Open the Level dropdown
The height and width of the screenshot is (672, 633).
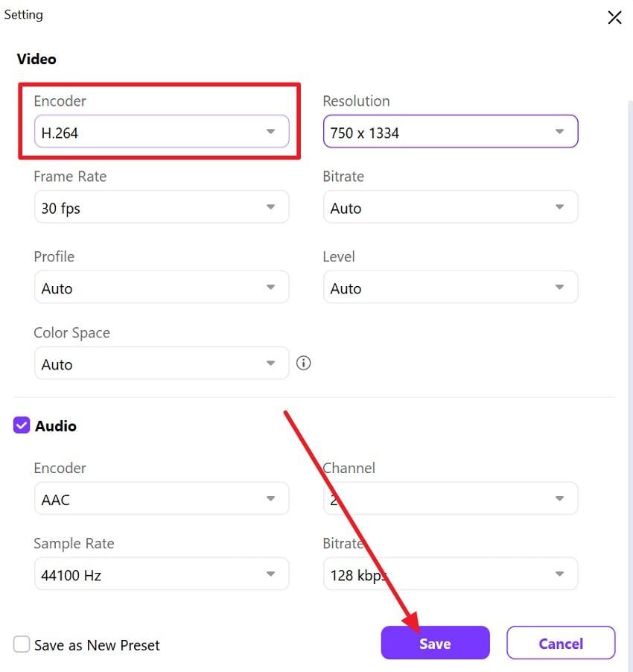[559, 287]
